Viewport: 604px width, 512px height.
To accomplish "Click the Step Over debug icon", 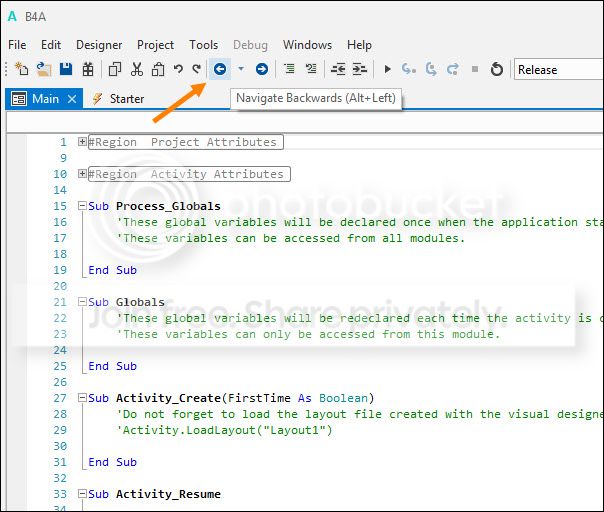I will pos(431,69).
